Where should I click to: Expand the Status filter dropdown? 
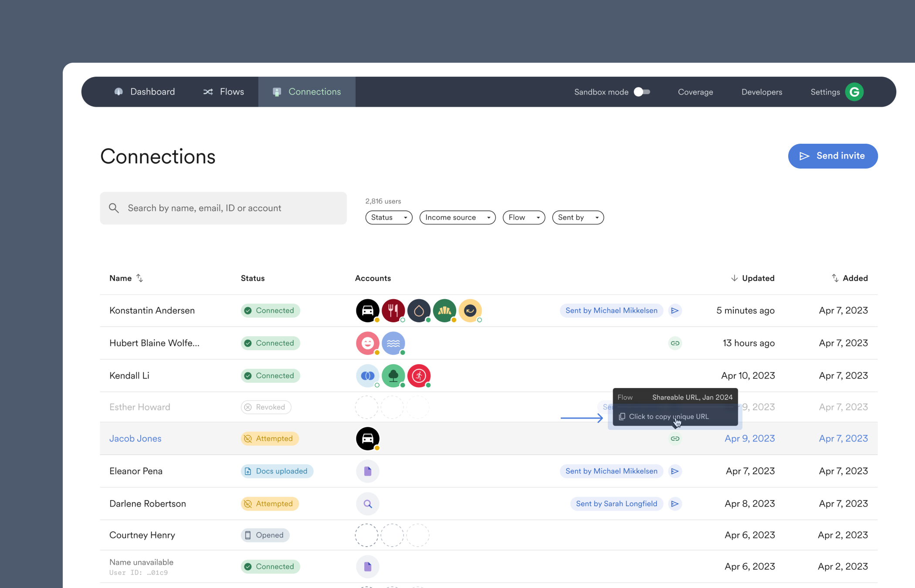[390, 217]
